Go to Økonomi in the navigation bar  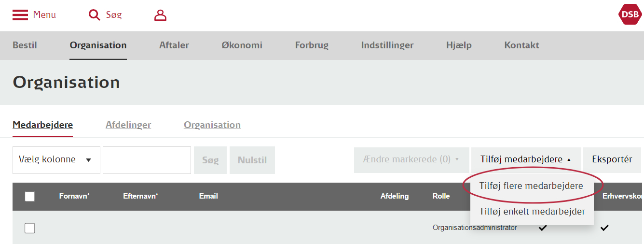point(242,45)
